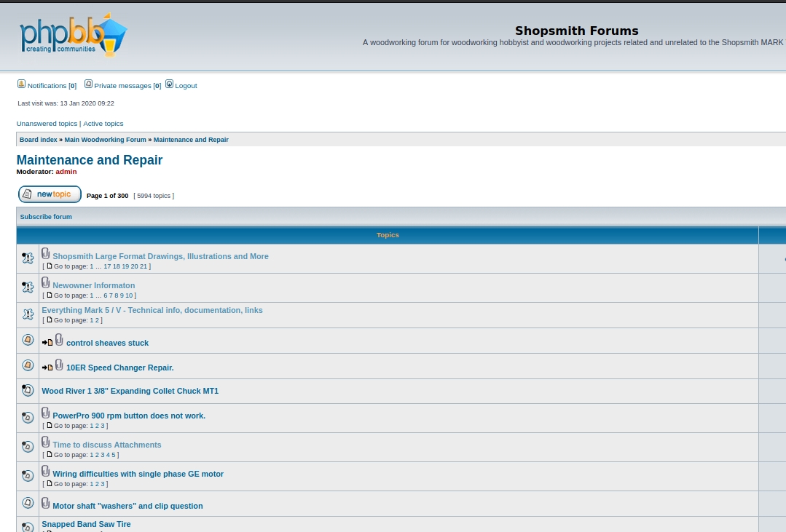Jump to first unread post in control sheaves stuck
Screen dimensions: 786x532
click(x=47, y=343)
